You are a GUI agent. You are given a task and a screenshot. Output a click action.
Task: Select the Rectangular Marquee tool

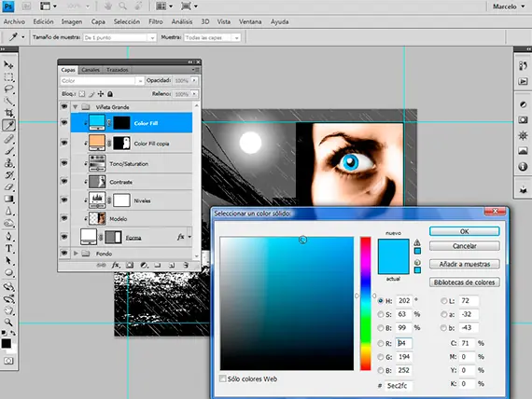coord(8,77)
